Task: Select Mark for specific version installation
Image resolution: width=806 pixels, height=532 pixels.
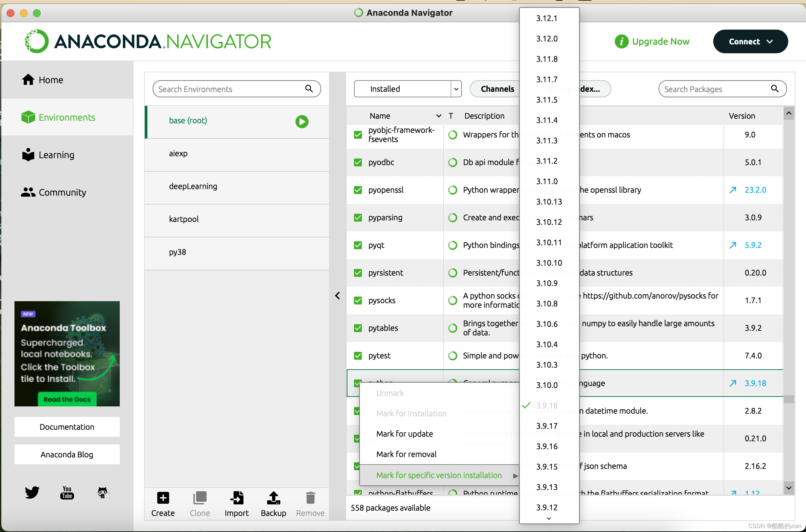Action: tap(439, 475)
